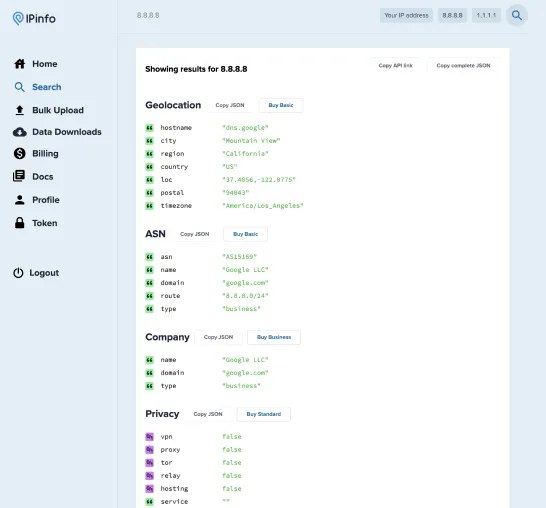Viewport: 546px width, 508px height.
Task: Click the Copy API link button
Action: pyautogui.click(x=396, y=65)
